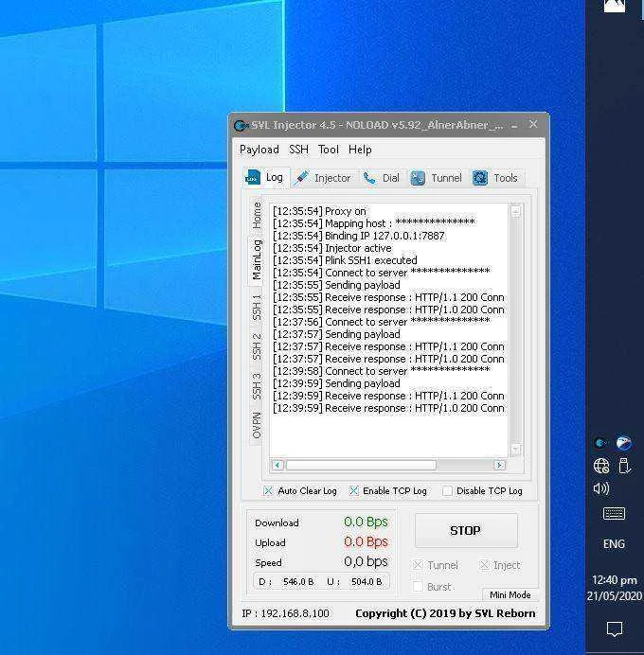
Task: Open the SSH menu
Action: pos(298,150)
